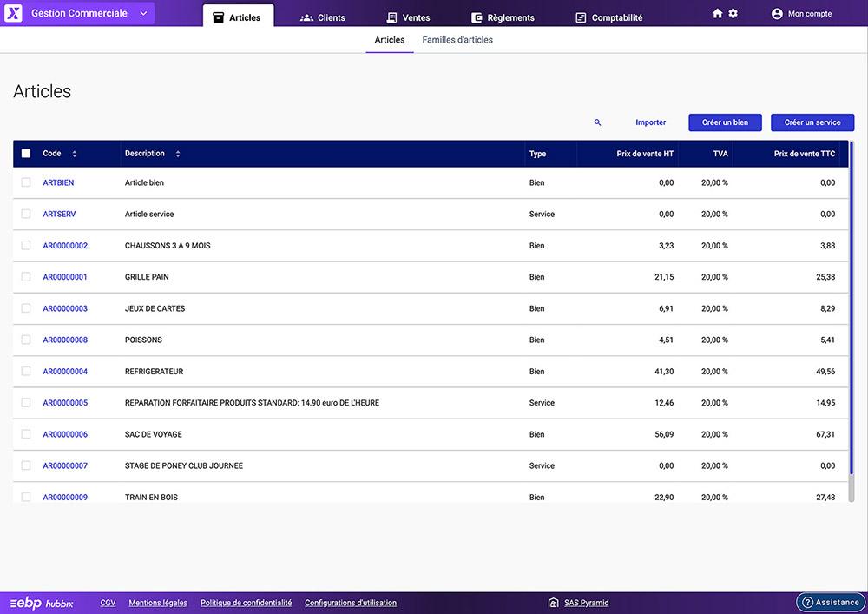Open the Clients section via its people icon

click(x=307, y=17)
